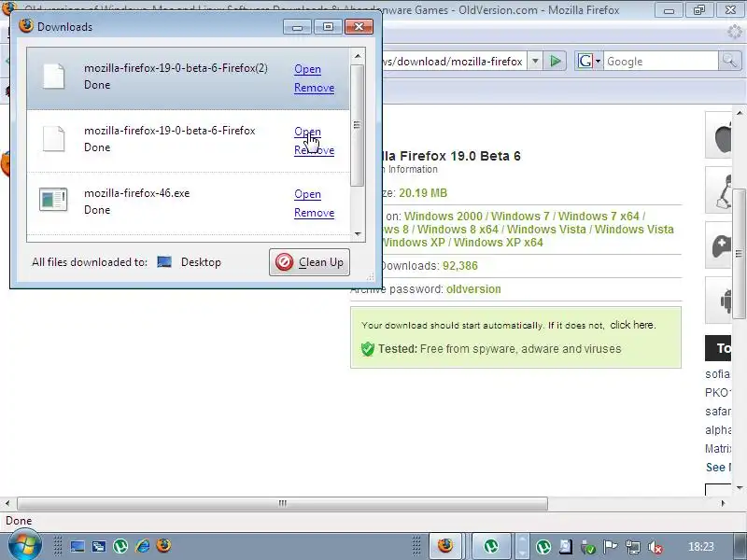Viewport: 747px width, 560px height.
Task: Launch uTorrent from quick launch
Action: [x=120, y=546]
